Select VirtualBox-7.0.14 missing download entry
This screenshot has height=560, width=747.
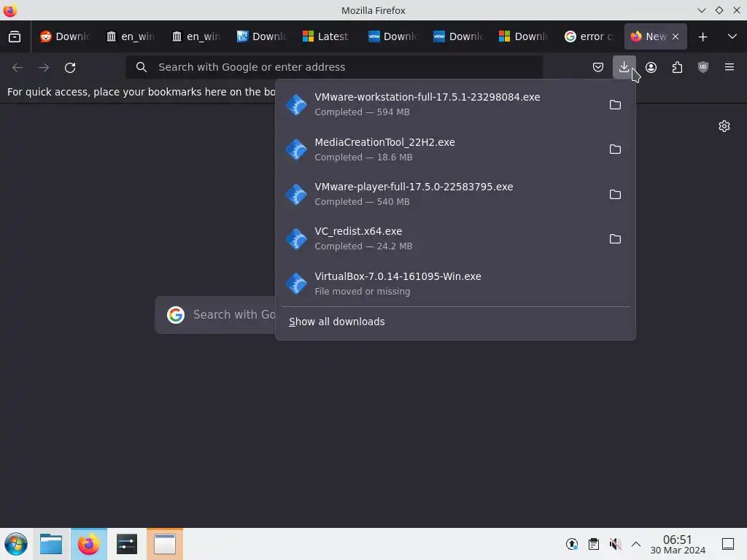[x=455, y=284]
